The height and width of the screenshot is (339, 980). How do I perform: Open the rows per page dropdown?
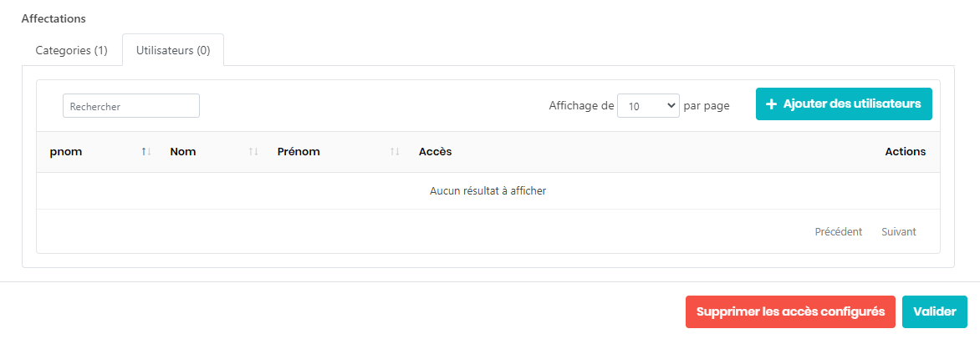point(648,106)
